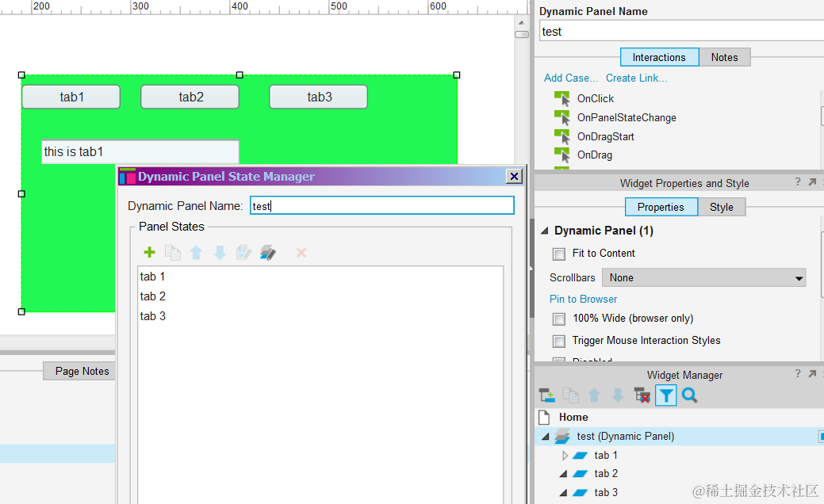Switch to the Interactions tab

[660, 57]
